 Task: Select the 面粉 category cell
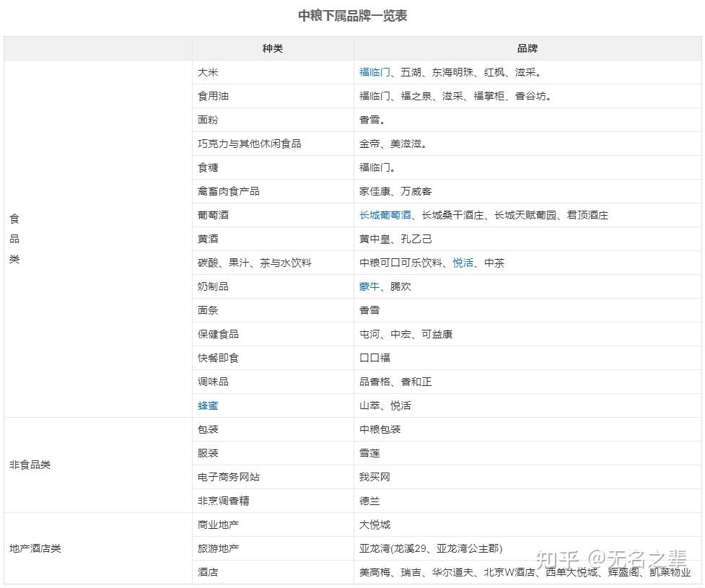tap(273, 120)
